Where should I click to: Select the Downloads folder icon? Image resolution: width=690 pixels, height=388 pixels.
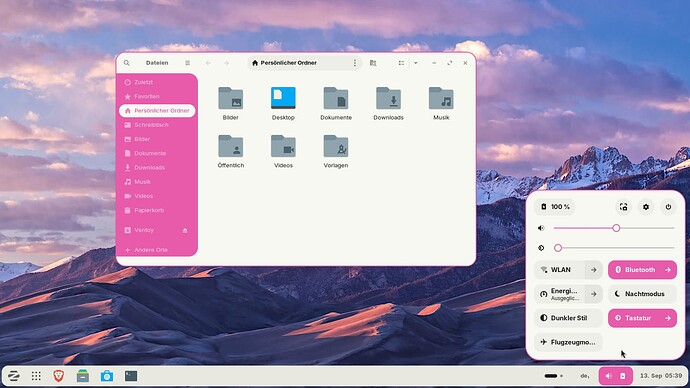coord(388,98)
